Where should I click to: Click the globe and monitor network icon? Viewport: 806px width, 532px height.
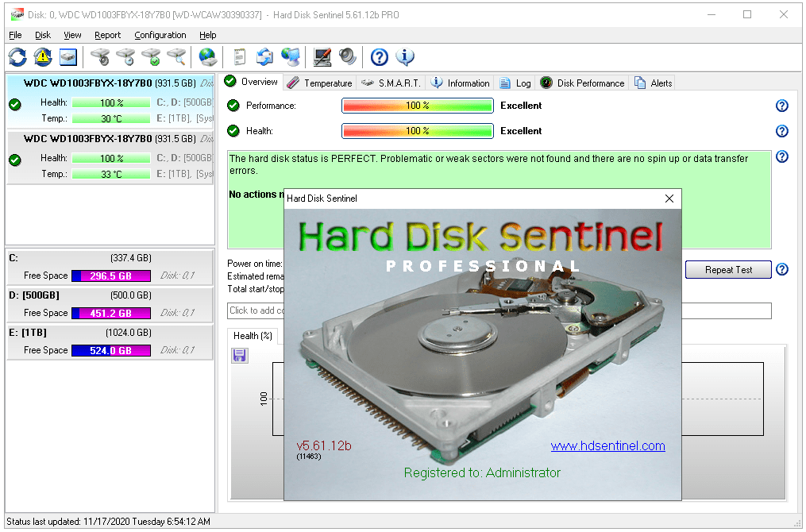pos(291,57)
